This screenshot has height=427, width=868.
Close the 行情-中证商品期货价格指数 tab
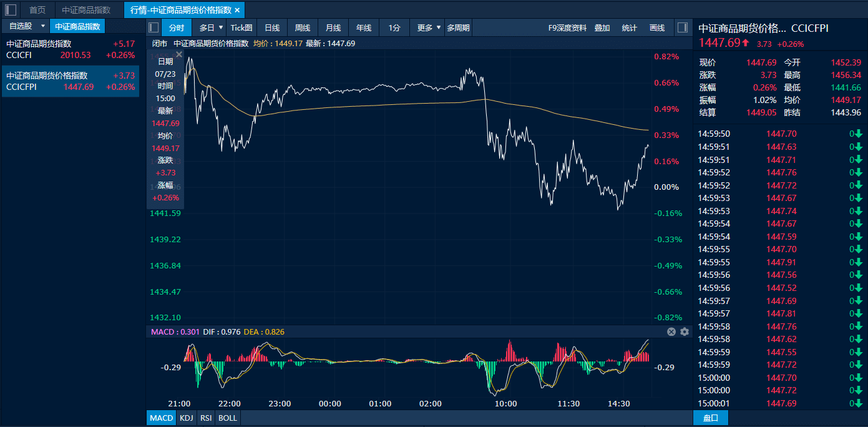click(x=237, y=10)
